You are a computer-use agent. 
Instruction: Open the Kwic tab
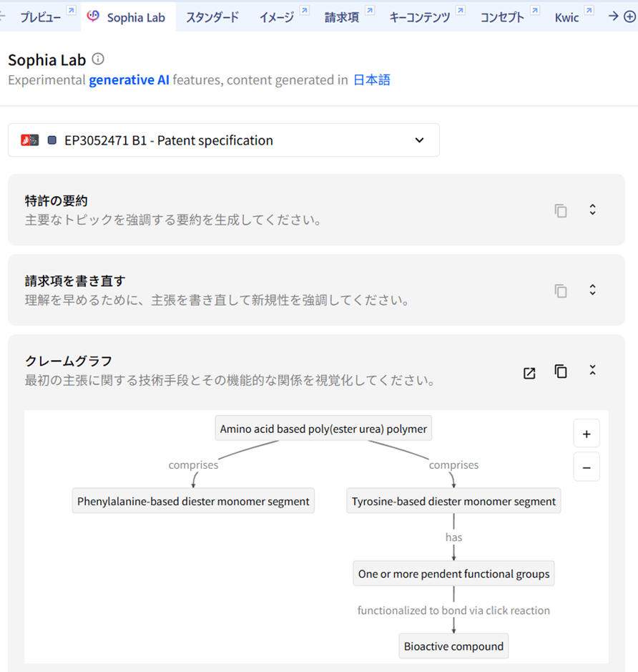566,18
